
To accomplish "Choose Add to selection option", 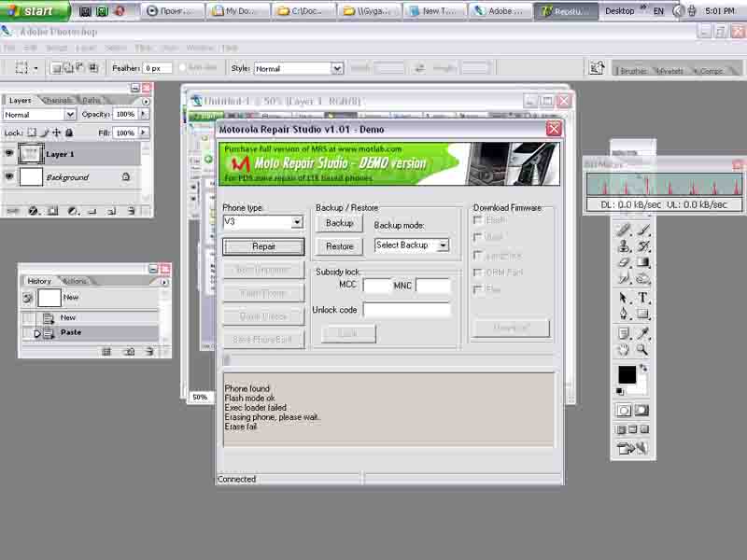I will click(69, 68).
